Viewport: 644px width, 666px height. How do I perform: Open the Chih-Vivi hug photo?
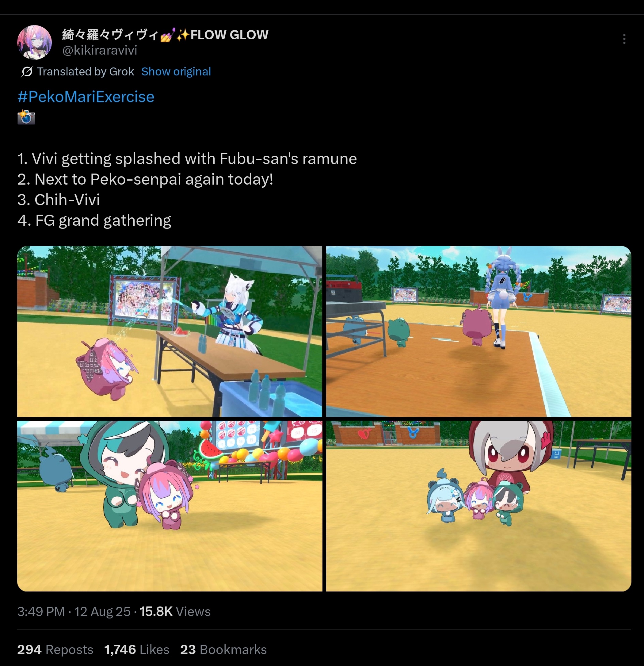pos(170,506)
